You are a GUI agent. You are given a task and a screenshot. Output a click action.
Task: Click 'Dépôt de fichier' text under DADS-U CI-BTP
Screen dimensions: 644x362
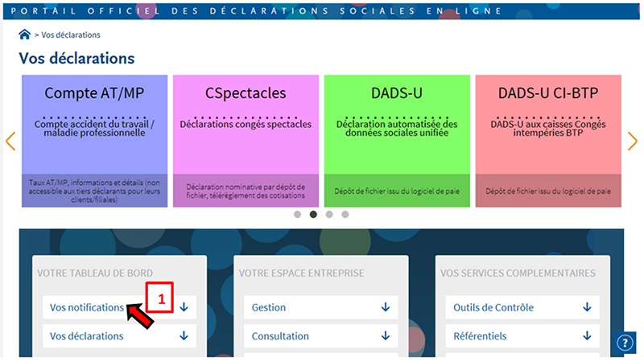coord(548,191)
